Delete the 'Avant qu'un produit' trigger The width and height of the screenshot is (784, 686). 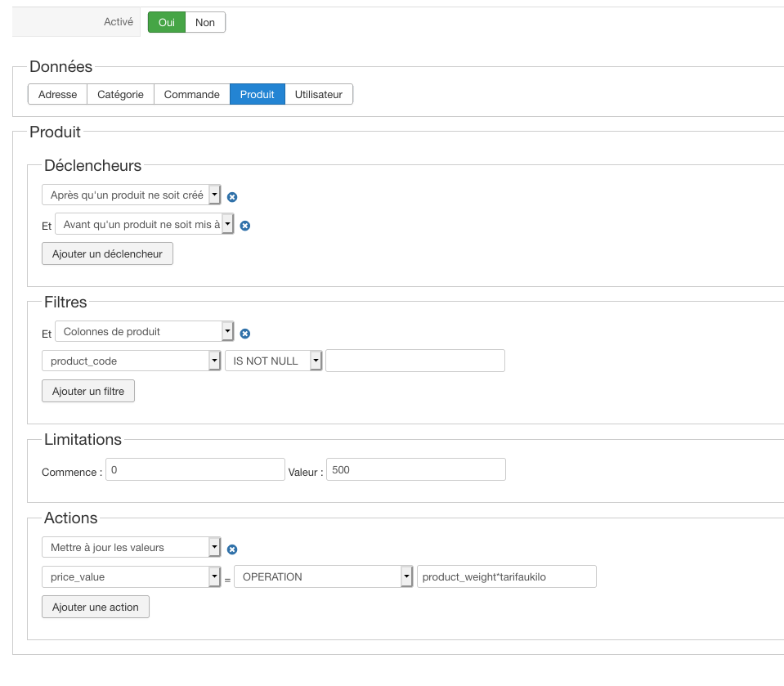pyautogui.click(x=244, y=226)
